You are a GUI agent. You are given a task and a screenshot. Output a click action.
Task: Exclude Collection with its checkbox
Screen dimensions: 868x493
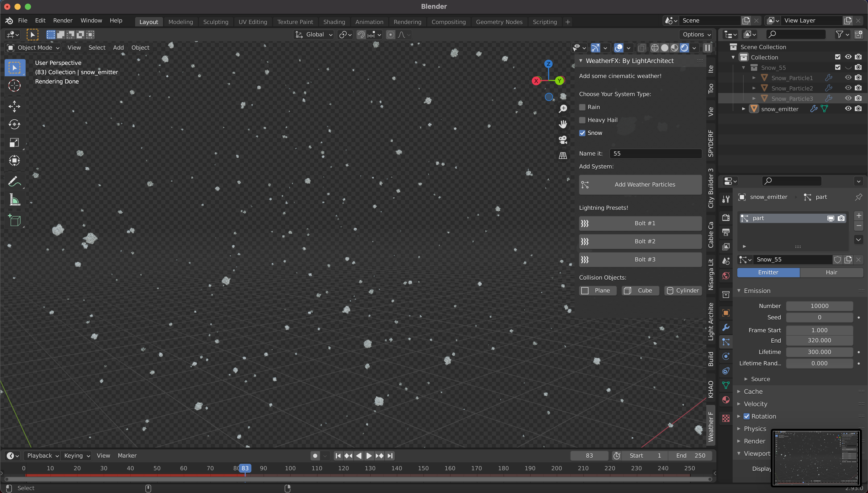(x=838, y=57)
